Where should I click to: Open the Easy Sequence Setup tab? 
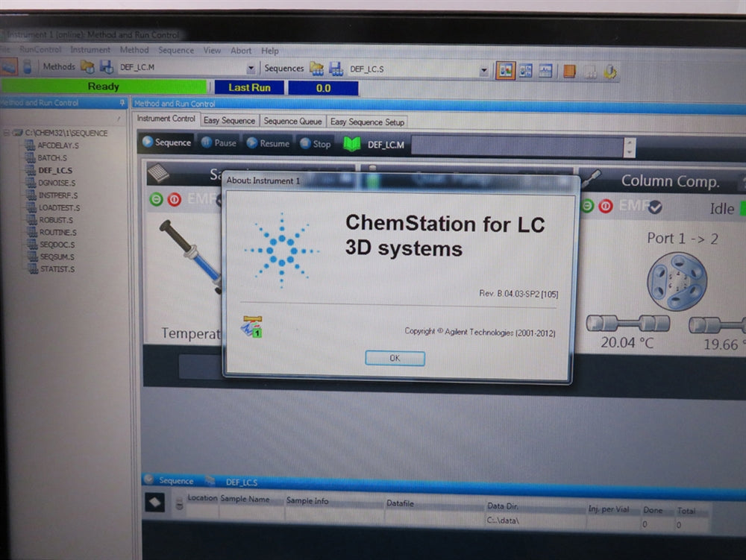[367, 122]
